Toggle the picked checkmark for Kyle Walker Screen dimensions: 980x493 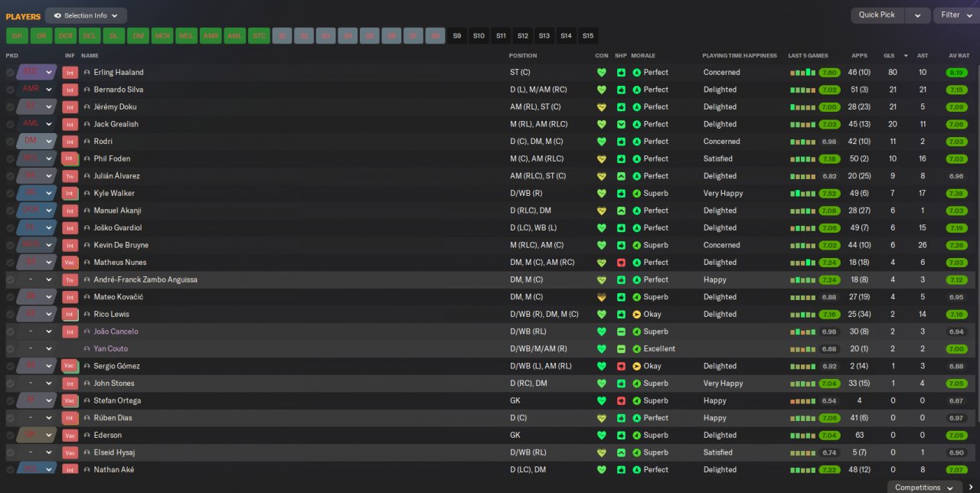point(10,194)
